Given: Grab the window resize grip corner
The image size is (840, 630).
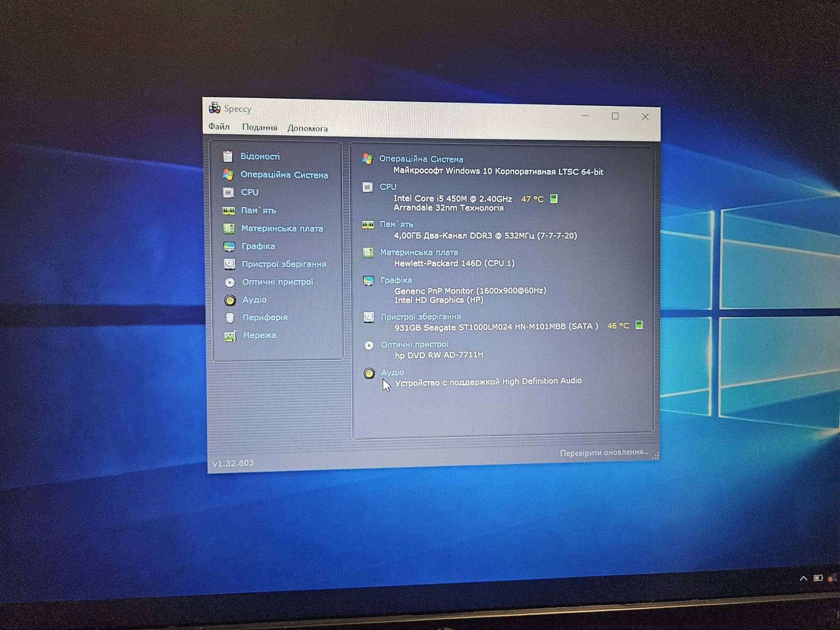Looking at the screenshot, I should [x=655, y=456].
